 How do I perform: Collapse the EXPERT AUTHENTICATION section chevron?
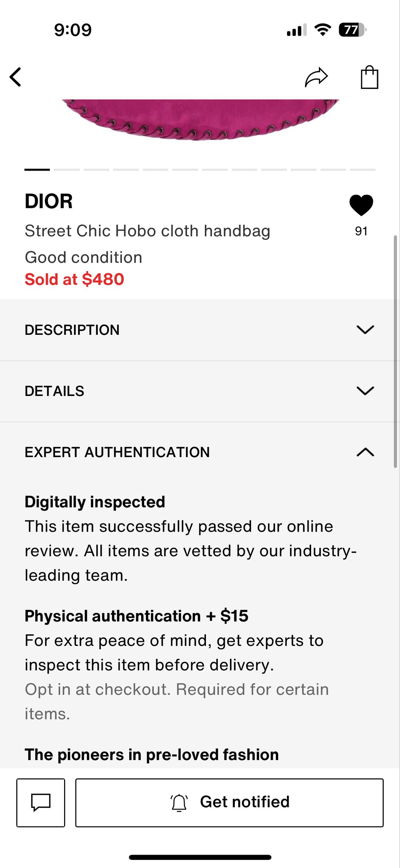[x=365, y=452]
